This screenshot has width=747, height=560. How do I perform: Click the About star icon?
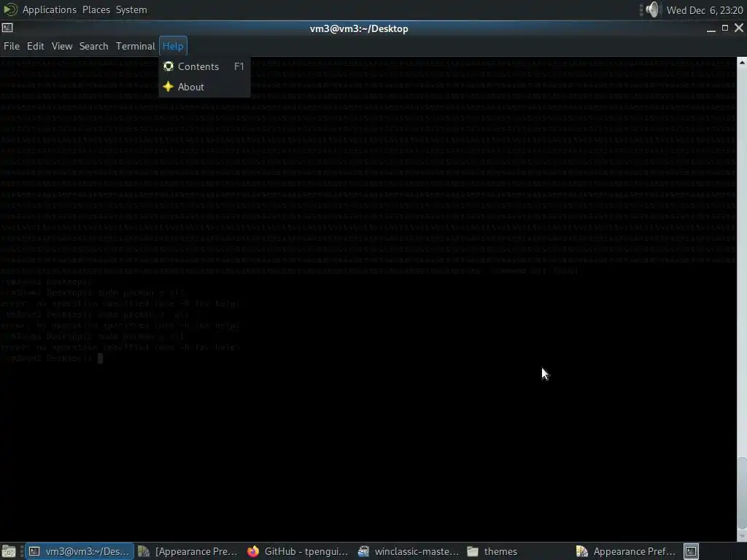tap(169, 87)
